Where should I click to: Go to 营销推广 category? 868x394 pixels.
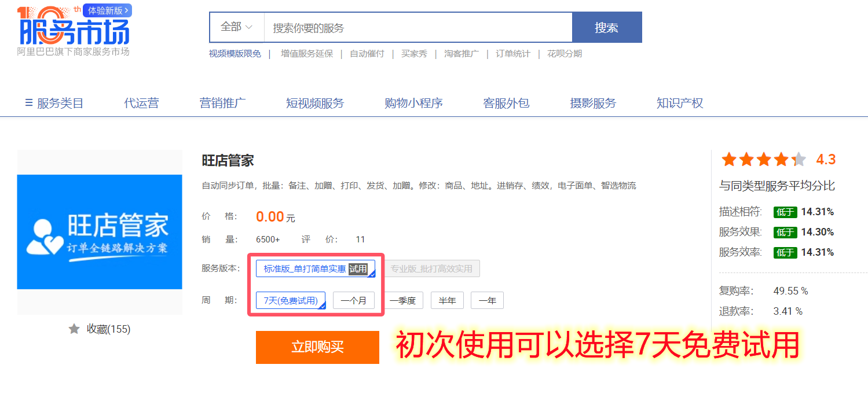tap(222, 104)
